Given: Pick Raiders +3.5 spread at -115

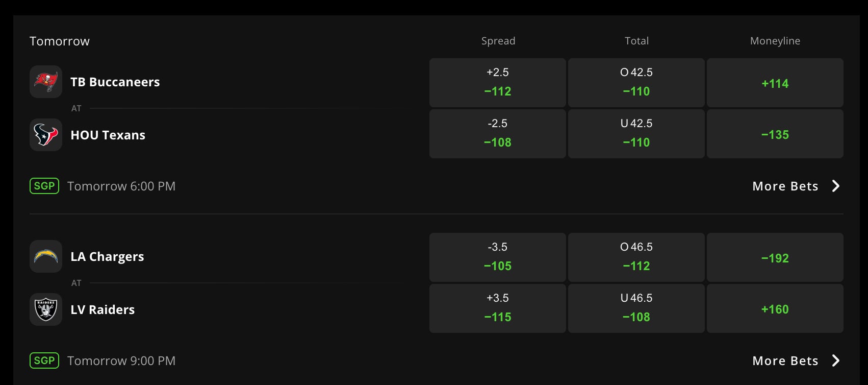Looking at the screenshot, I should click(497, 308).
